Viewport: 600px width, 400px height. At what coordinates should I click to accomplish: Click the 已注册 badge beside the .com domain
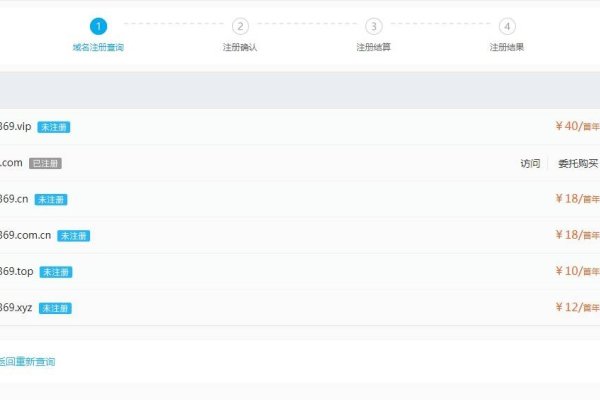point(45,163)
